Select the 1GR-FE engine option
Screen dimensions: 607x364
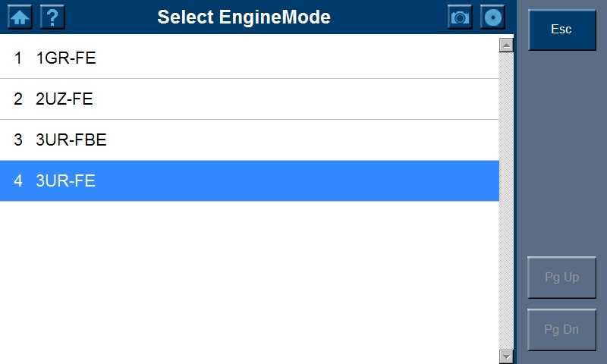point(66,58)
